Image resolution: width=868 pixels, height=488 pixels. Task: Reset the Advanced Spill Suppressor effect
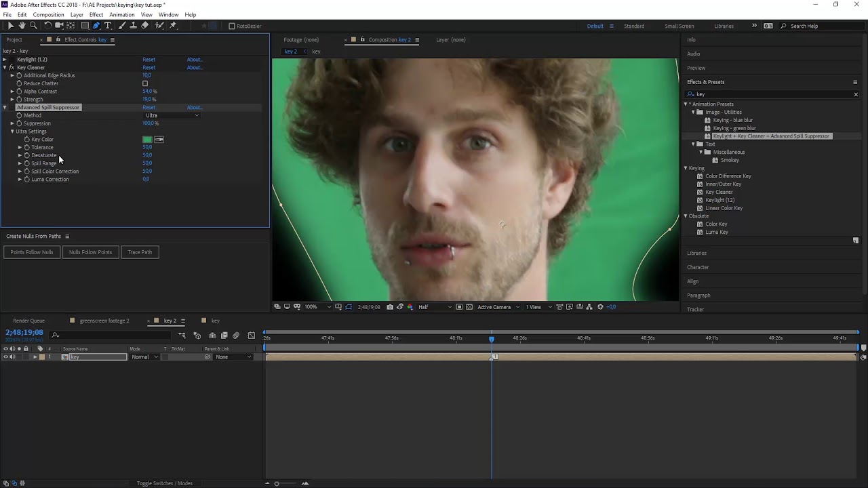(x=149, y=108)
